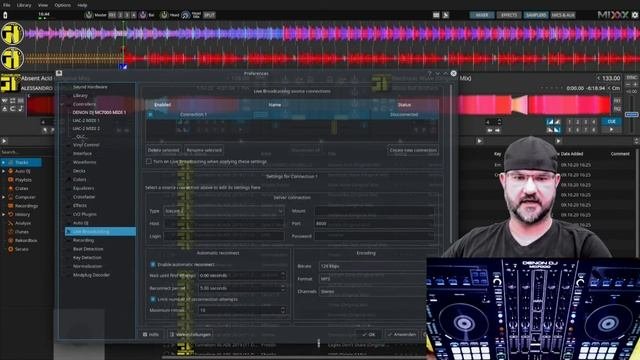The width and height of the screenshot is (640, 360).
Task: Click the Host input field
Action: 223,224
